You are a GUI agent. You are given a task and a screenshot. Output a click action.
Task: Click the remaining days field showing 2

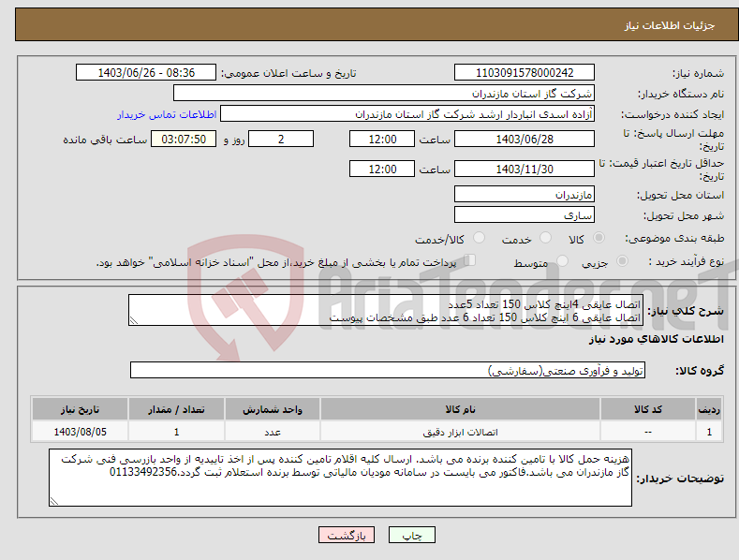click(x=281, y=139)
